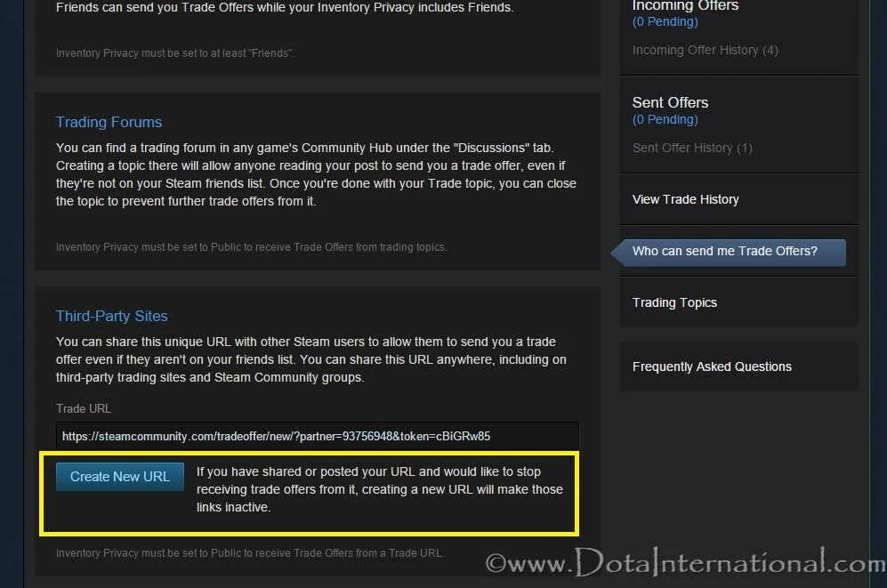Open Frequently Asked Questions
This screenshot has height=588, width=887.
click(x=712, y=366)
